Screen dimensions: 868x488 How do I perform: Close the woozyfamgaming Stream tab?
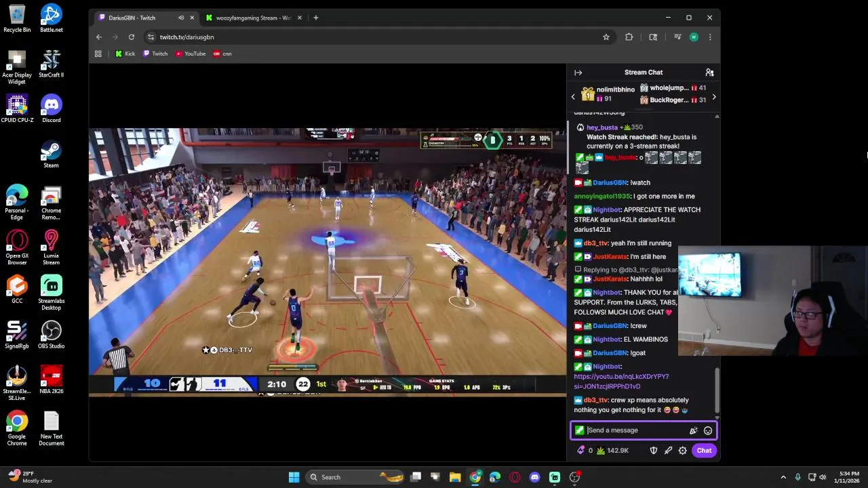click(x=299, y=18)
